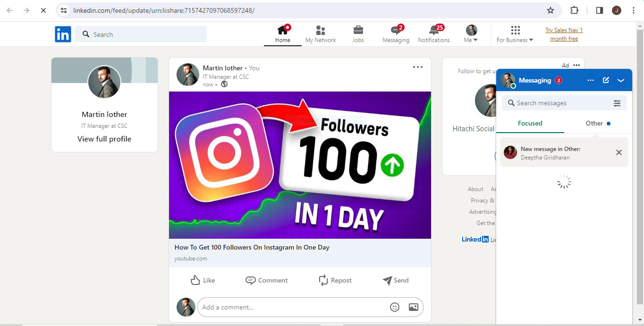The width and height of the screenshot is (644, 326).
Task: Click the Search messages field
Action: pos(557,103)
